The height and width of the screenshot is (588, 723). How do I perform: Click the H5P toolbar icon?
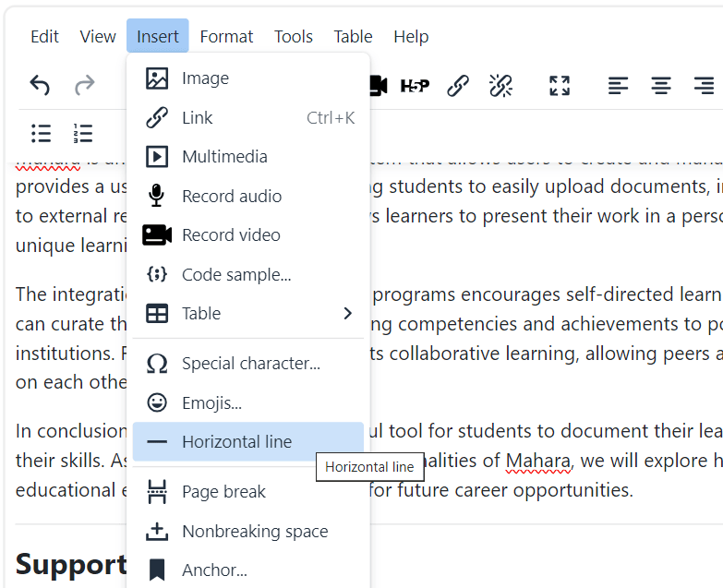pyautogui.click(x=415, y=86)
